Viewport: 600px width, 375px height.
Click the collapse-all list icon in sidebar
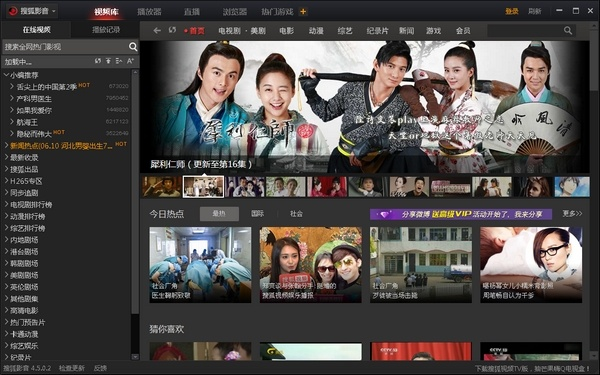109,61
